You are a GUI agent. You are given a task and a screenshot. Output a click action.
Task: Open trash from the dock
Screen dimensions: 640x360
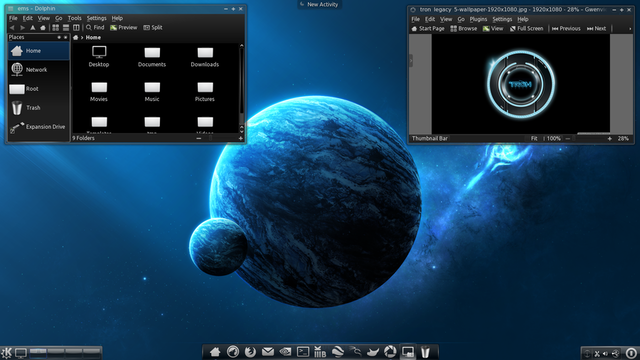coord(425,352)
